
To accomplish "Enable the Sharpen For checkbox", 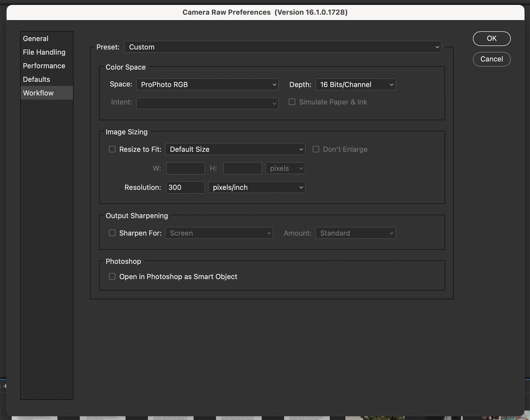I will tap(112, 233).
